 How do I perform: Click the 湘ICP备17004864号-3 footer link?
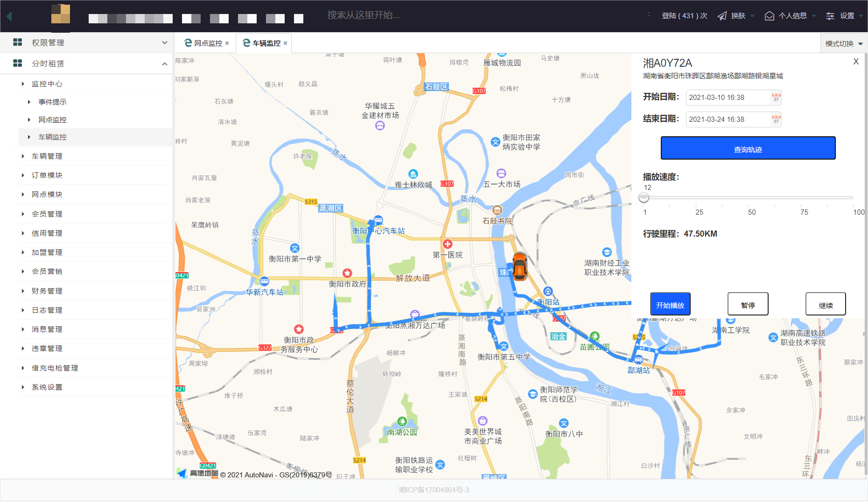point(434,490)
